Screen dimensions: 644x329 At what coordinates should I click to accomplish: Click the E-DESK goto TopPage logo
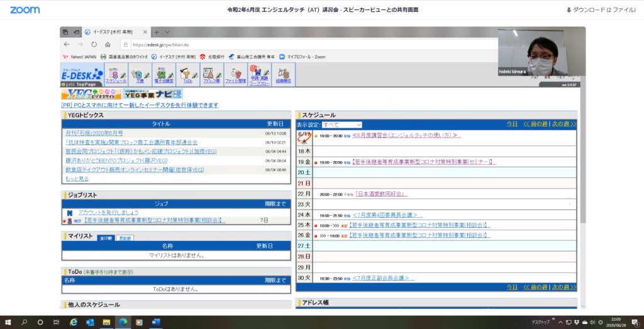point(82,75)
